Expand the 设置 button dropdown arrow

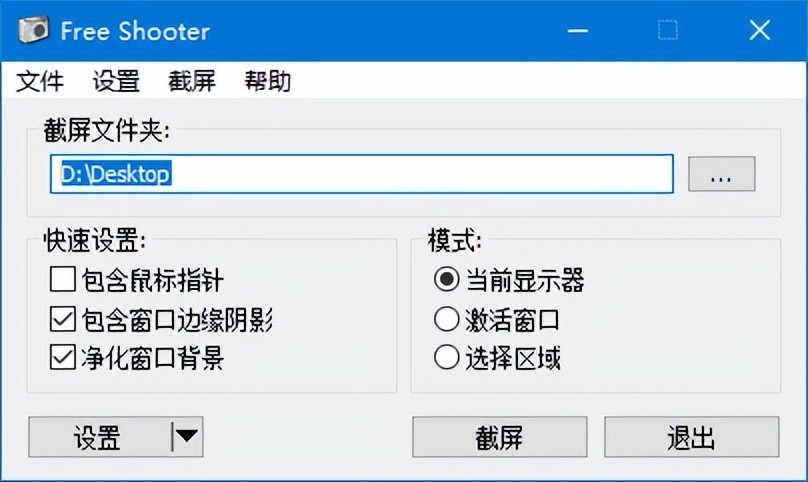point(187,437)
